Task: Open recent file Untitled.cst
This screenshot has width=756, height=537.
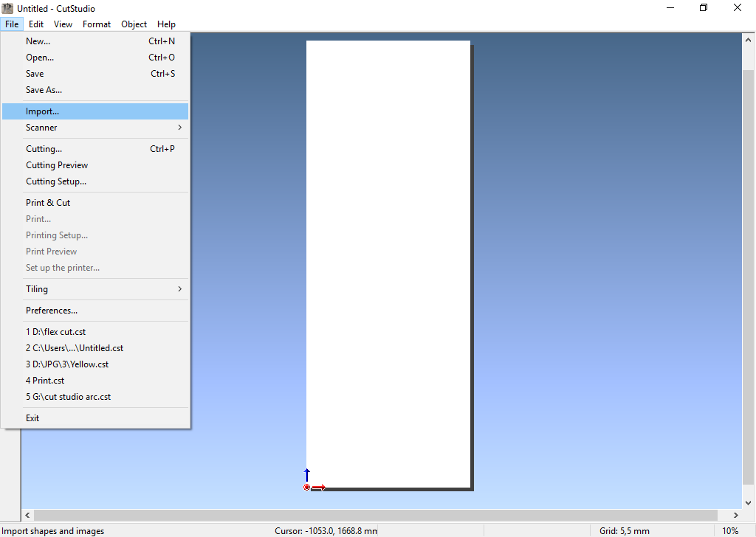Action: [95, 348]
